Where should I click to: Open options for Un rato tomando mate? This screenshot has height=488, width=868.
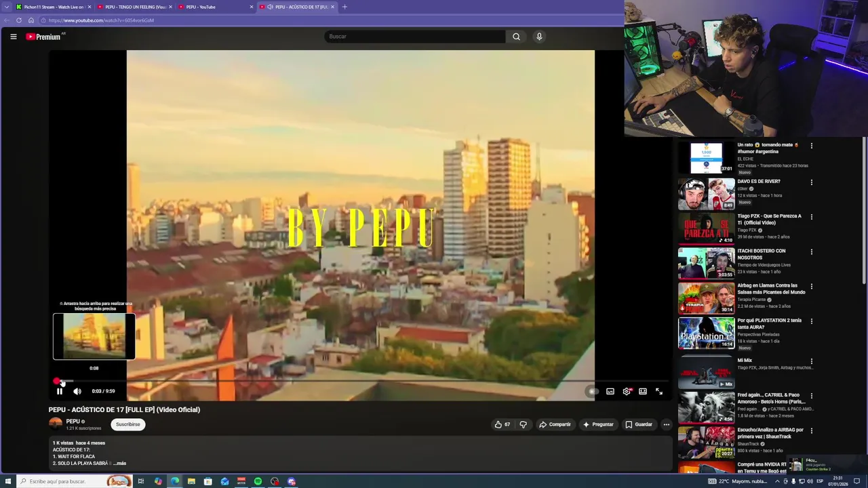click(811, 146)
